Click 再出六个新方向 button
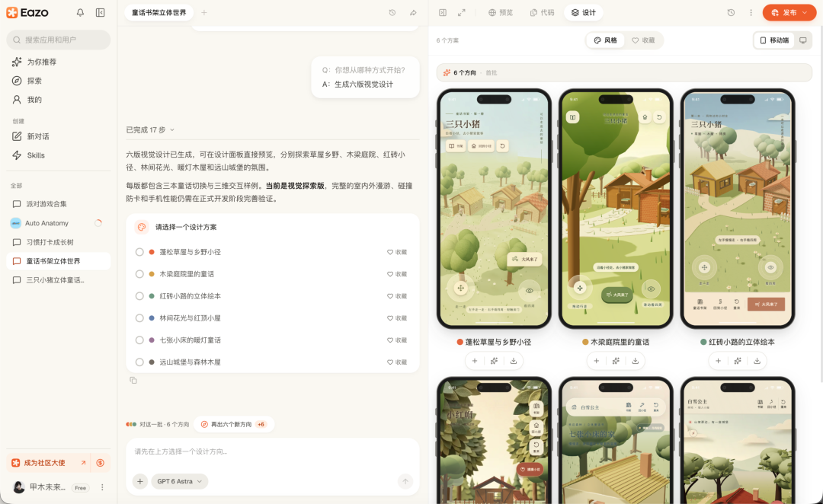This screenshot has height=504, width=823. pyautogui.click(x=234, y=424)
